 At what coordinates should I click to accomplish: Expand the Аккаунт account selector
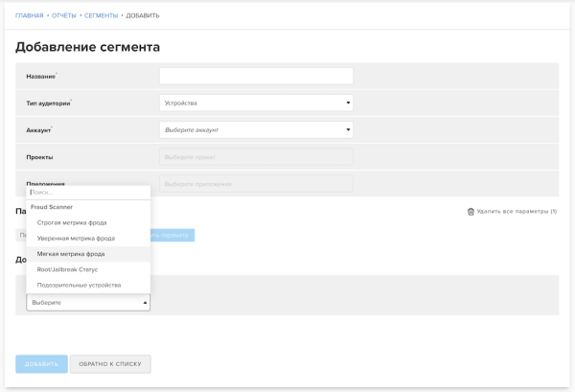click(x=256, y=129)
